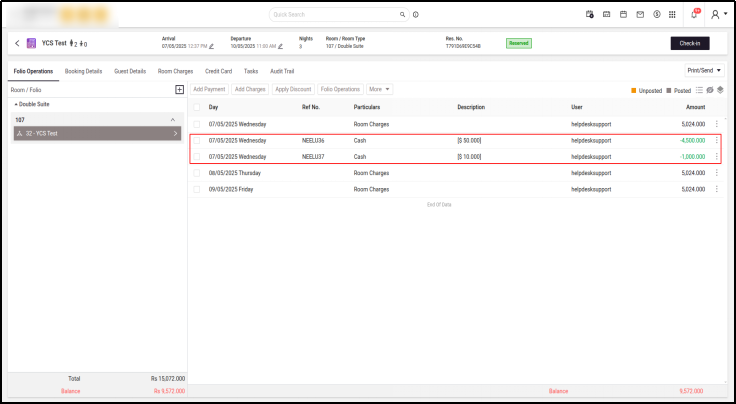Image resolution: width=736 pixels, height=404 pixels.
Task: Click the layers icon at toolbar right
Action: click(720, 90)
